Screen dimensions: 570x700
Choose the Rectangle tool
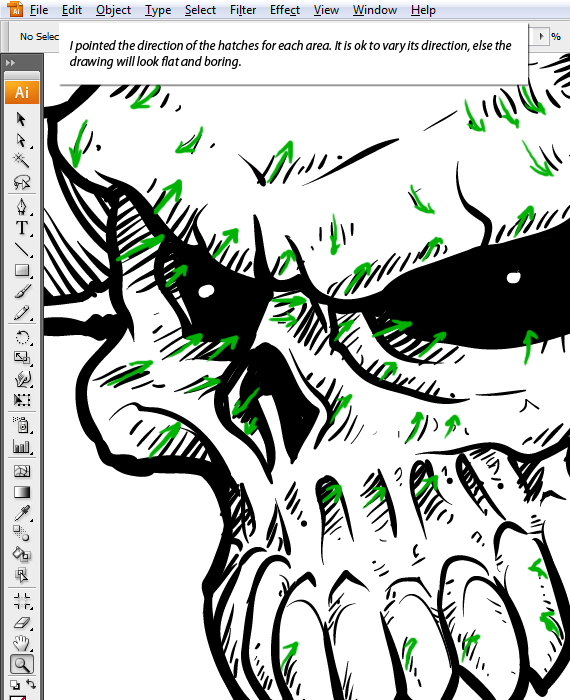[x=21, y=270]
